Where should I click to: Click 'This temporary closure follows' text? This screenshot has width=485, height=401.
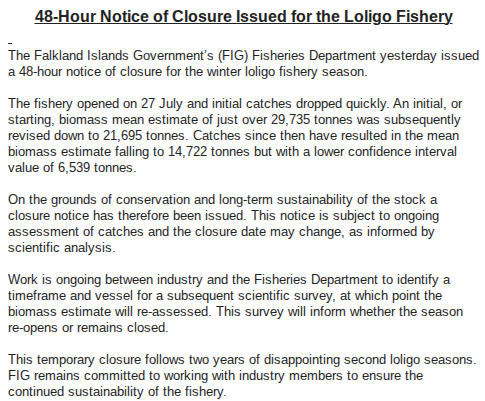pos(96,360)
